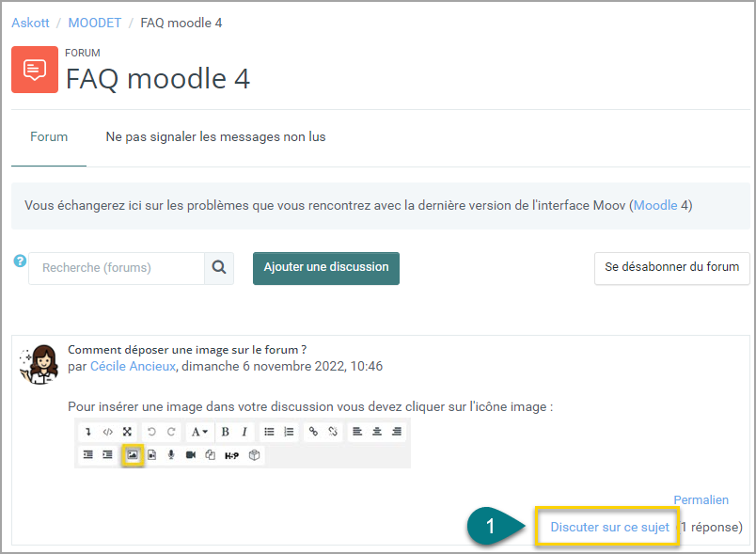756x554 pixels.
Task: Click the date 'dimanche 6 novembre 2022, 10:46'
Action: point(282,367)
